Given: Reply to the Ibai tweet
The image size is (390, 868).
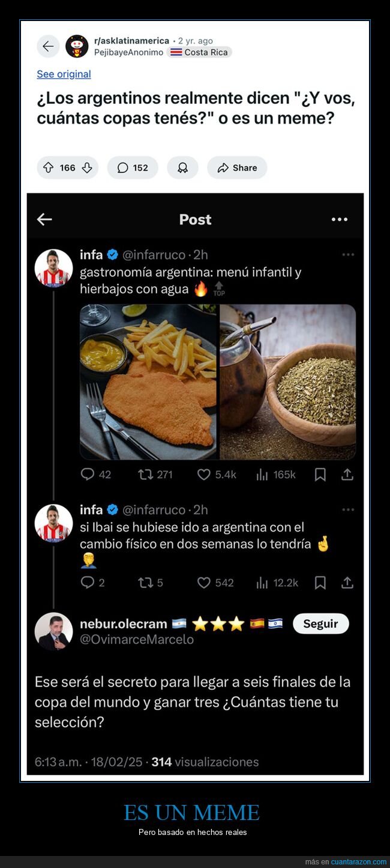Looking at the screenshot, I should tap(88, 583).
